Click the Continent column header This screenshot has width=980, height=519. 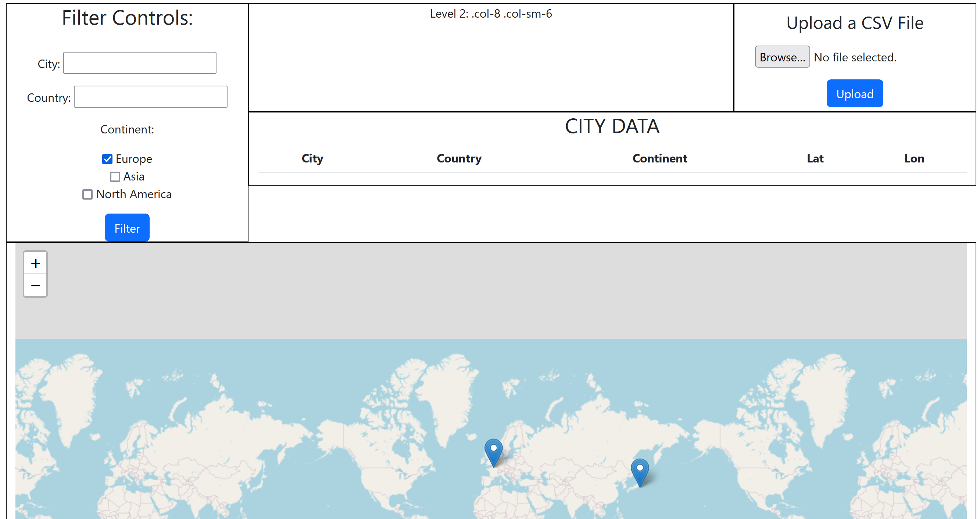[660, 158]
